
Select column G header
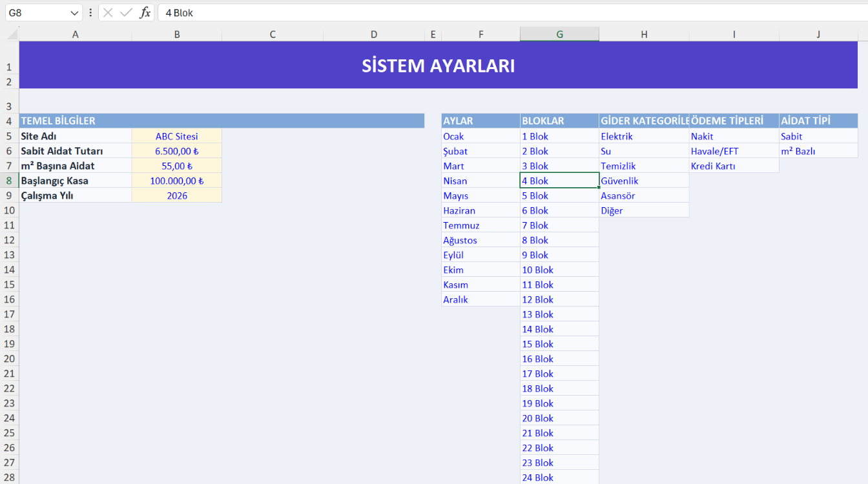click(x=559, y=34)
